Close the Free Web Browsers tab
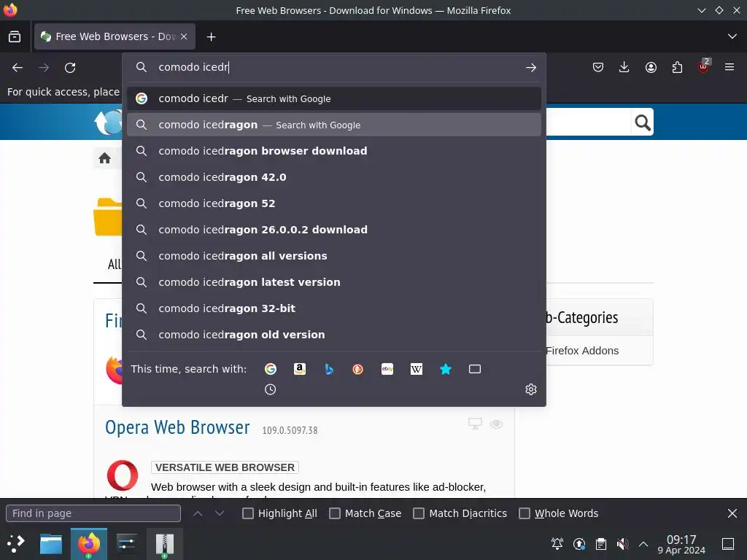Screen dimensions: 747x560 (x=184, y=36)
